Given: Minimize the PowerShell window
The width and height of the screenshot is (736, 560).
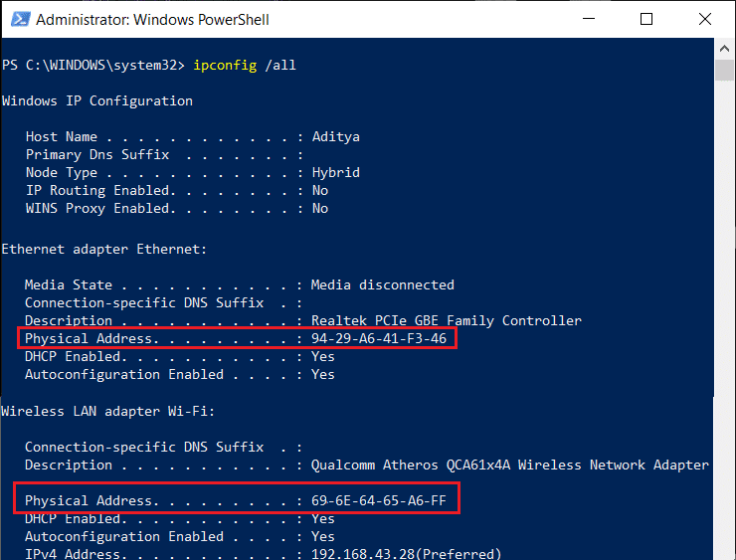Looking at the screenshot, I should (x=589, y=19).
